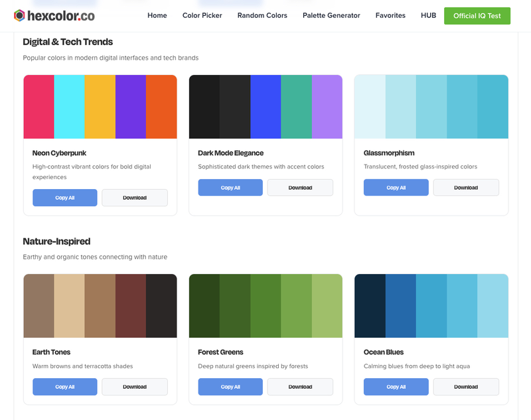Open Random Colors from navigation
Screen dimensions: 531x420
[x=262, y=15]
